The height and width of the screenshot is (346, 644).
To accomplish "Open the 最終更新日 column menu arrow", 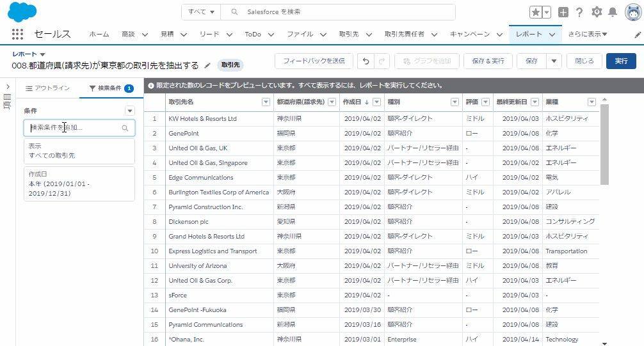I will [535, 102].
